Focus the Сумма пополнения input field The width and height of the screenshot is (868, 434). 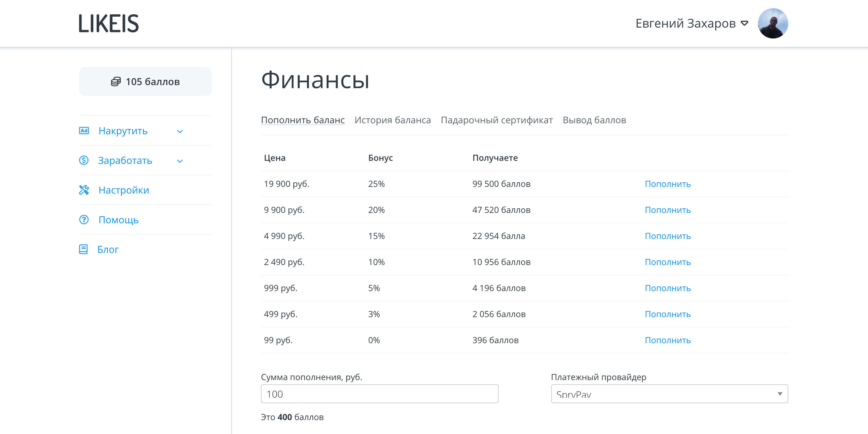tap(379, 394)
